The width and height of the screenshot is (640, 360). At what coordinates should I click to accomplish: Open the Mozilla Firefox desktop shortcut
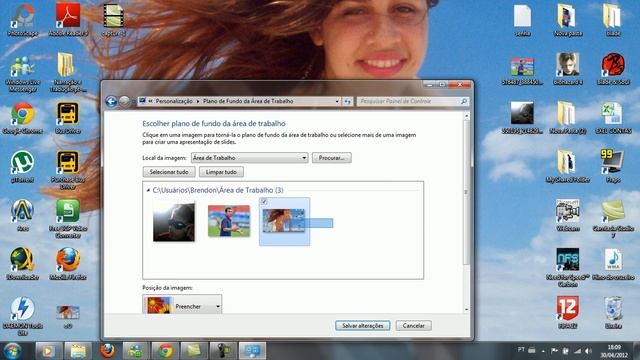coord(68,264)
